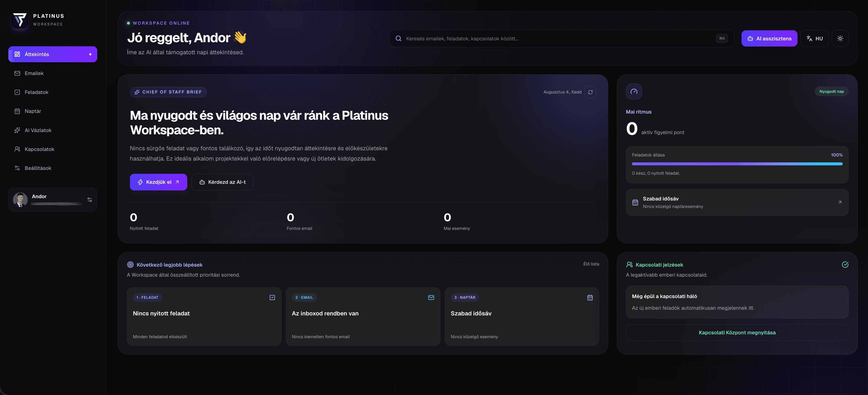Click the Kezdjük el button
This screenshot has width=868, height=395.
pyautogui.click(x=158, y=182)
